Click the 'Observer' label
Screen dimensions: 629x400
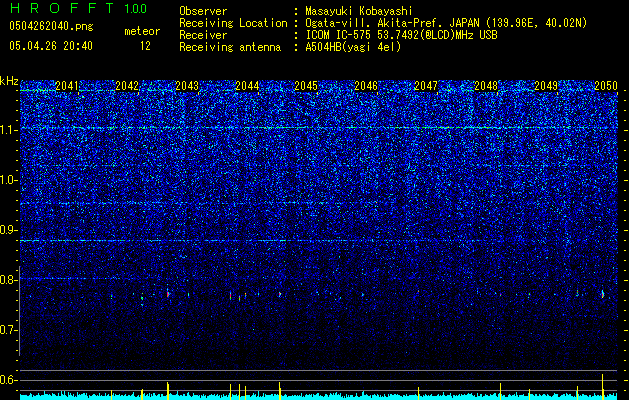tap(203, 11)
